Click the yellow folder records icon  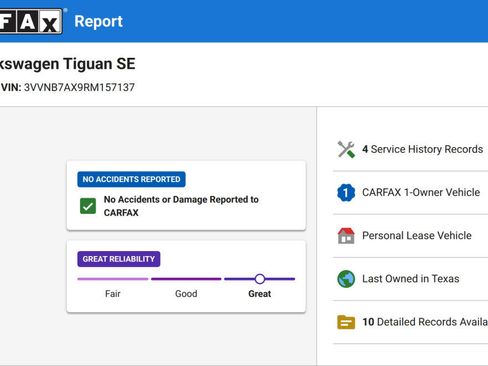[x=346, y=322]
